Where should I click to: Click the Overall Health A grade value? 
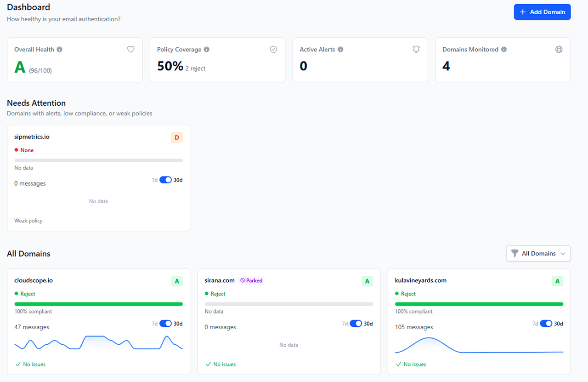(20, 67)
